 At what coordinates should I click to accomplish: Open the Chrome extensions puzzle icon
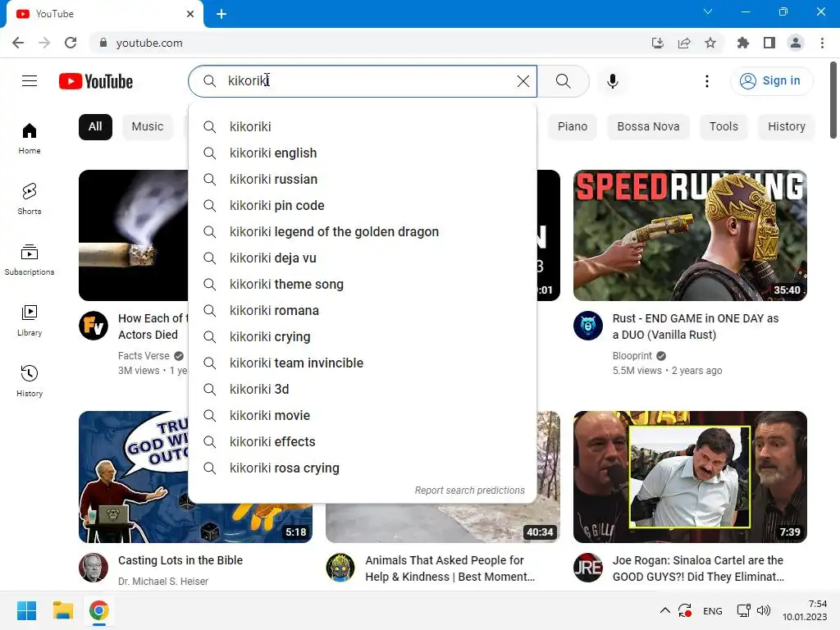coord(742,43)
